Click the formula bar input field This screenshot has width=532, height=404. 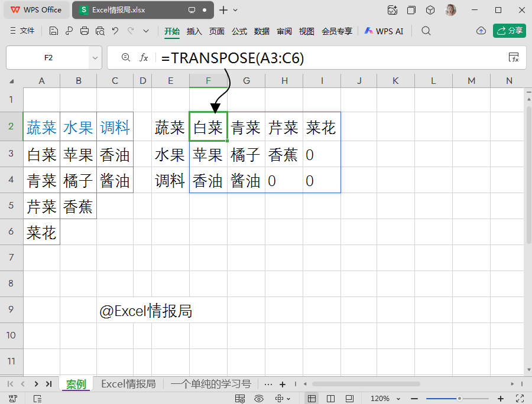(x=332, y=58)
